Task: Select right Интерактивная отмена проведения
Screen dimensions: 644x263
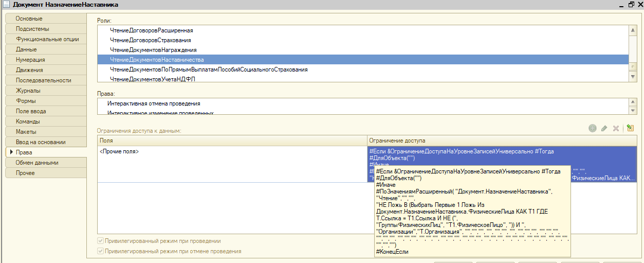Action: (363, 103)
